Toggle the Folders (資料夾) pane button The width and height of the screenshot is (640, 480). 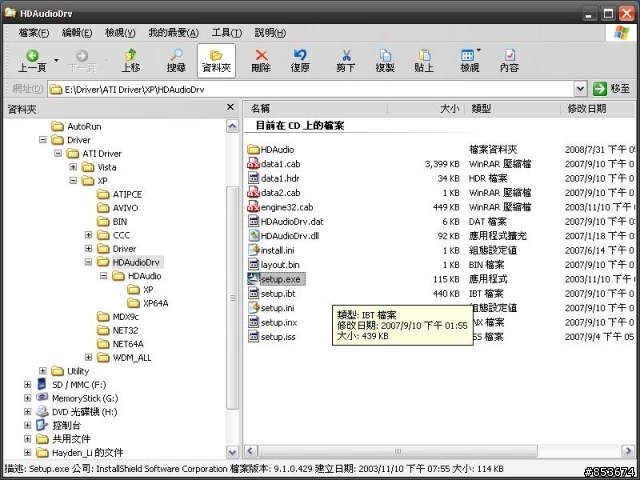click(216, 61)
